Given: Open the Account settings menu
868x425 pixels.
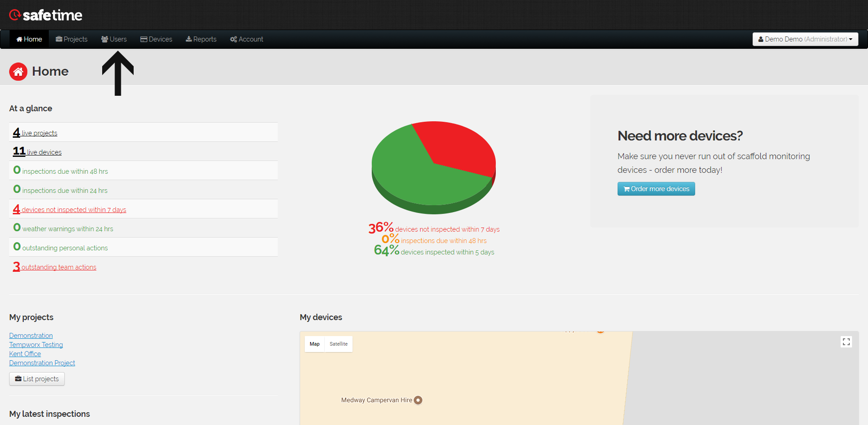Looking at the screenshot, I should [x=247, y=39].
